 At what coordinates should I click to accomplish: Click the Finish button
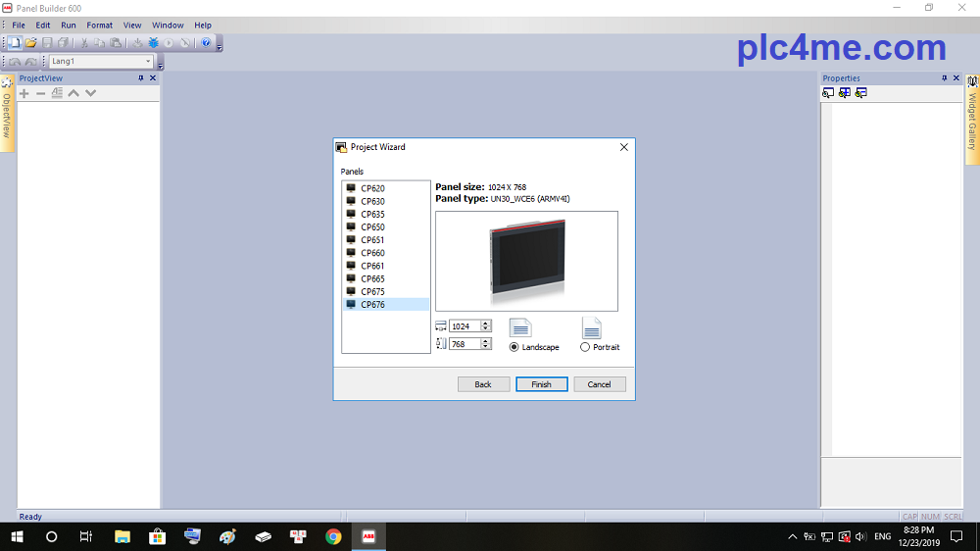point(541,384)
